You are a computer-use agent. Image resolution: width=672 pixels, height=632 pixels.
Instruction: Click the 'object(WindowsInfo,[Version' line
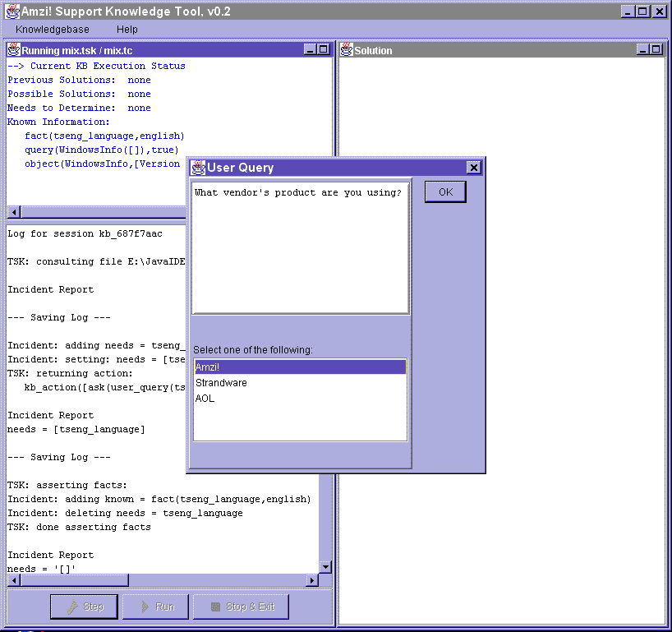103,164
